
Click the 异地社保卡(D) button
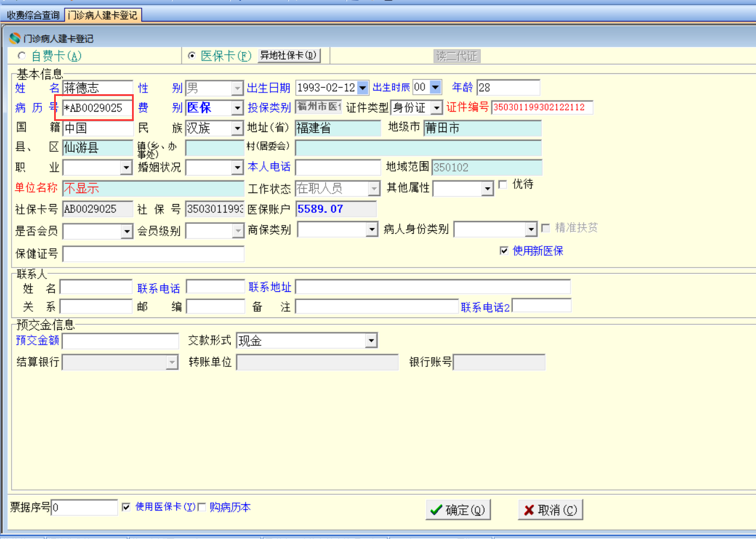coord(288,55)
